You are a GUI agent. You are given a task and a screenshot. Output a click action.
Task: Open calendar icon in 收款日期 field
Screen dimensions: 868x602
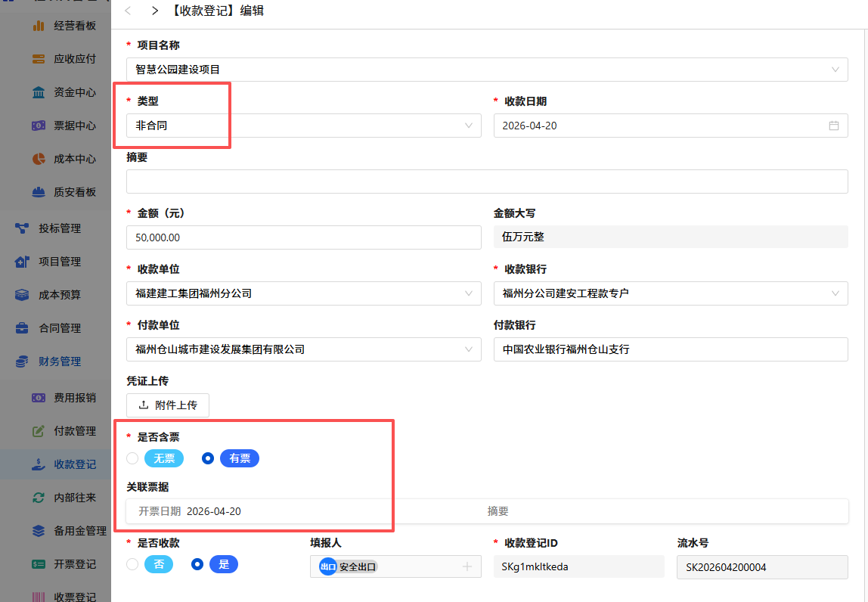834,126
